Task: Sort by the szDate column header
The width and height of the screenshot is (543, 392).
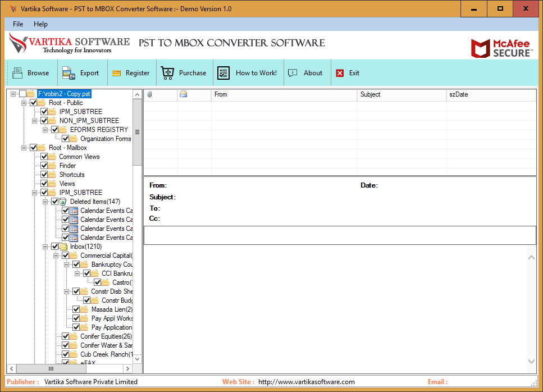Action: click(x=491, y=94)
